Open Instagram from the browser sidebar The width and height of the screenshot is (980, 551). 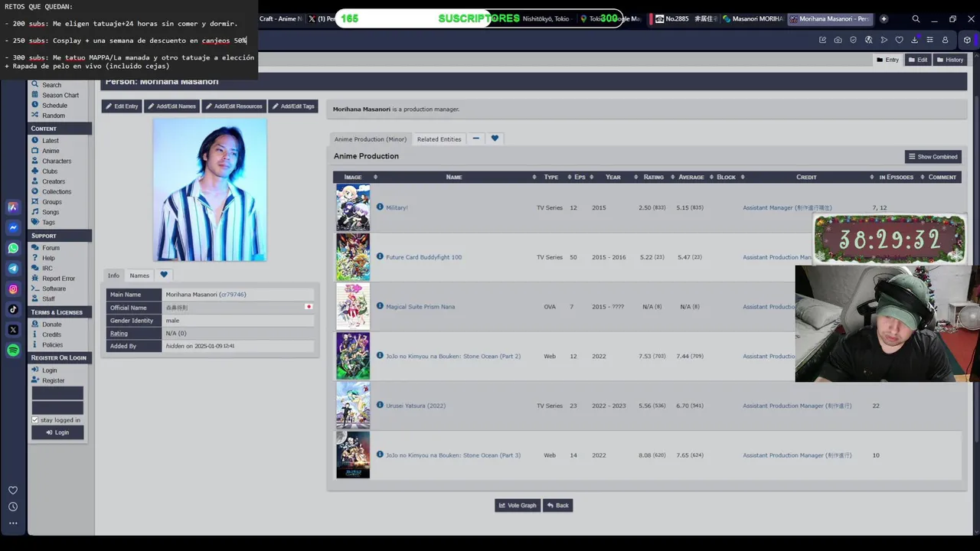click(x=13, y=289)
